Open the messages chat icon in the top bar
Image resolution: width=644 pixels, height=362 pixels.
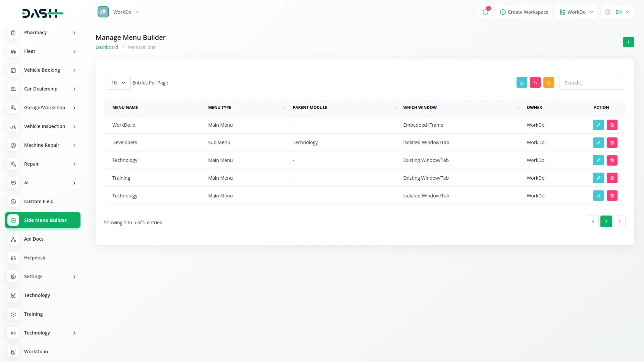pyautogui.click(x=485, y=12)
